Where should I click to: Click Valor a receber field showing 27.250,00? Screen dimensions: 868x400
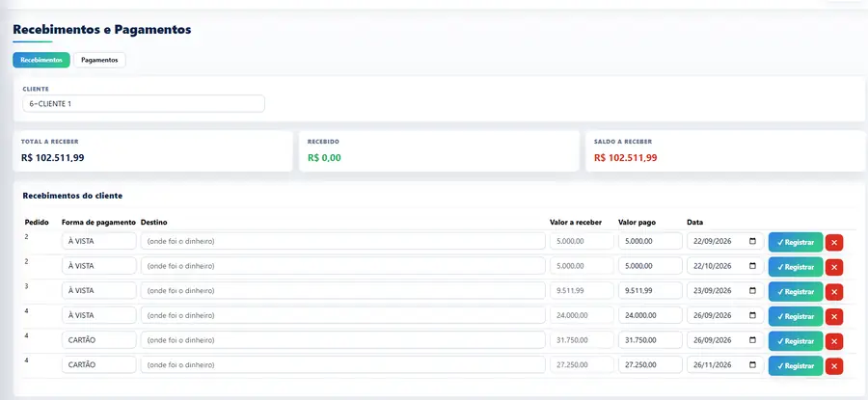582,364
